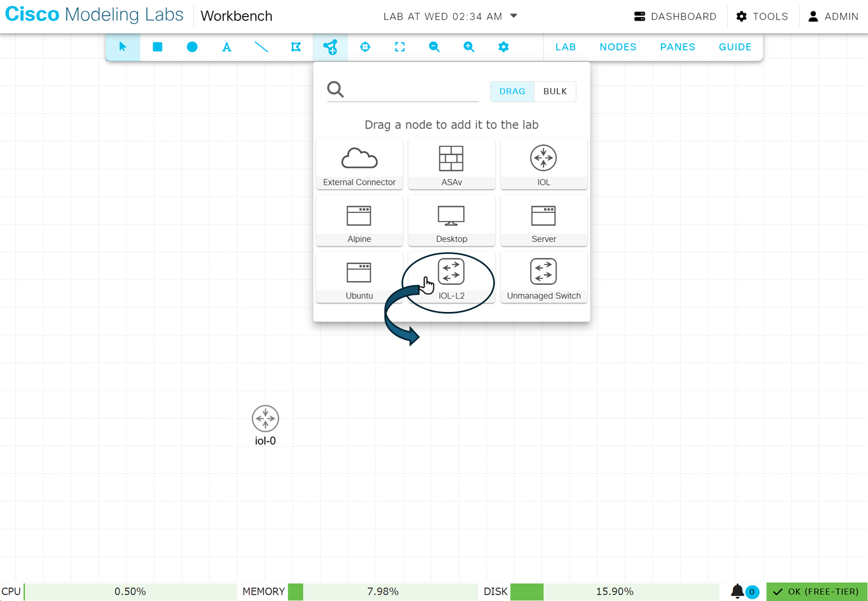Screen dimensions: 868x601
Task: Click the IOL router node tile
Action: tap(544, 164)
